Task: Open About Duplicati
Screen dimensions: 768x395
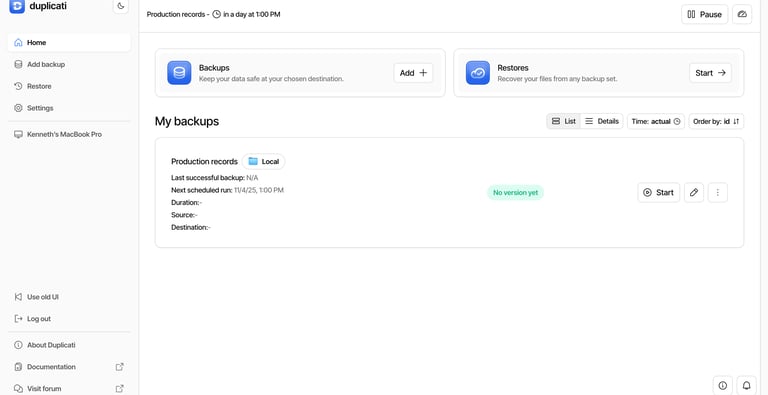Action: pyautogui.click(x=69, y=345)
